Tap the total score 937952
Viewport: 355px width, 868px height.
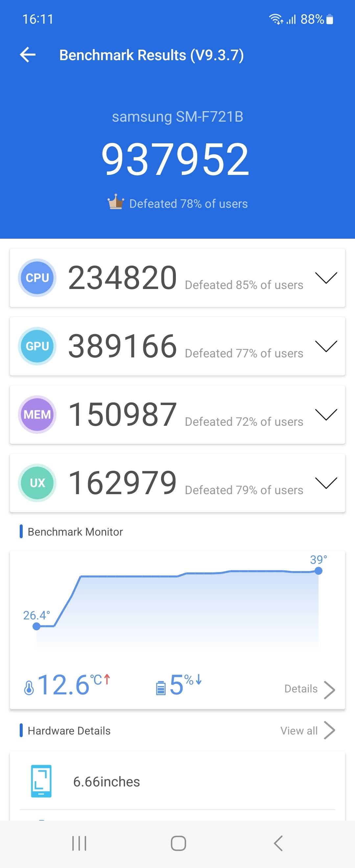click(x=175, y=159)
